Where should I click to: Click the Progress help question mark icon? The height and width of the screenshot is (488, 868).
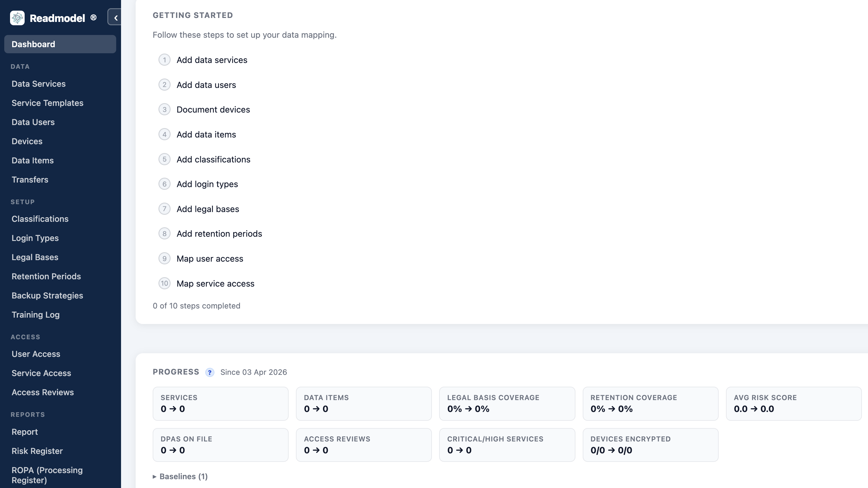pyautogui.click(x=210, y=372)
